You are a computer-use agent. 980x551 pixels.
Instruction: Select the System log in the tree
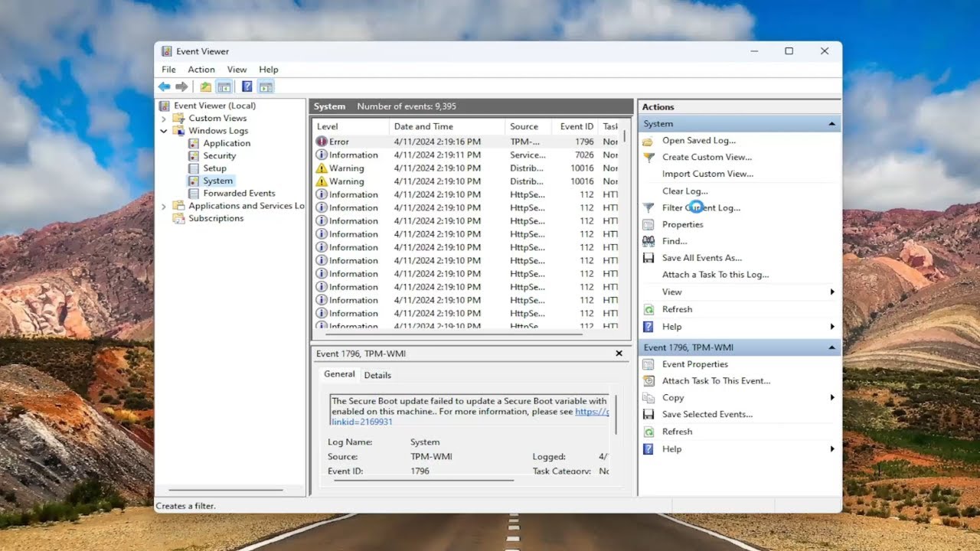click(x=217, y=181)
